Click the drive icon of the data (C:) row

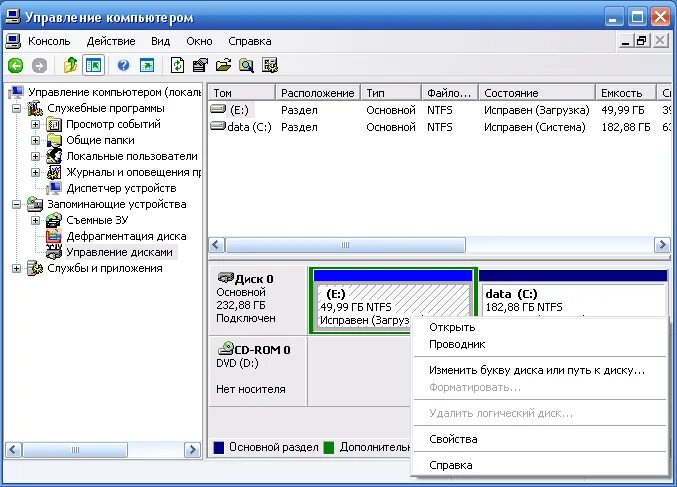tap(218, 126)
